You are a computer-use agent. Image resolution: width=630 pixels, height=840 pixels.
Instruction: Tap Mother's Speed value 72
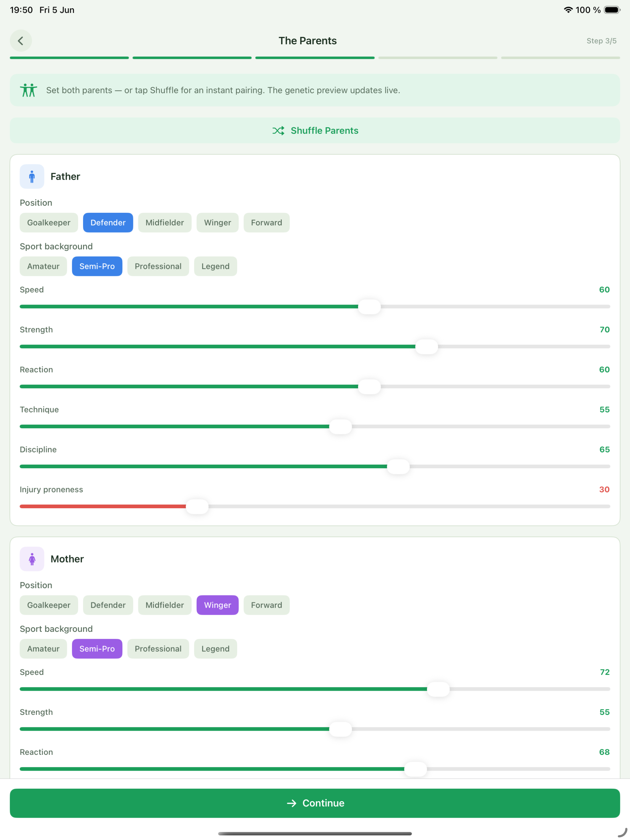pyautogui.click(x=605, y=672)
